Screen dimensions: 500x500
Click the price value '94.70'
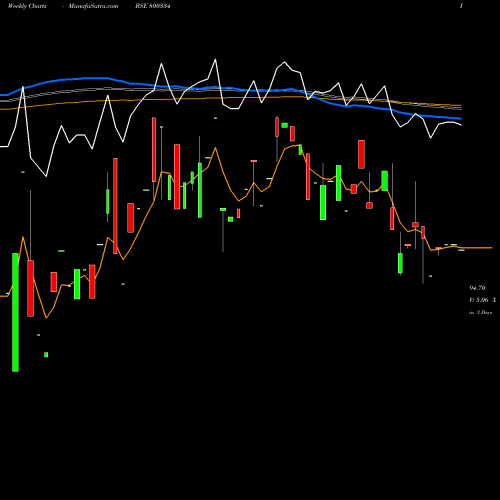point(477,288)
